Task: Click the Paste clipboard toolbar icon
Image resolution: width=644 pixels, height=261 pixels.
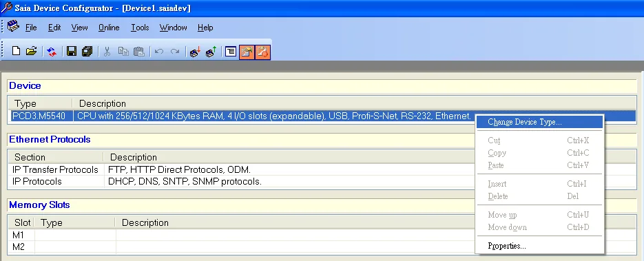Action: pyautogui.click(x=139, y=52)
